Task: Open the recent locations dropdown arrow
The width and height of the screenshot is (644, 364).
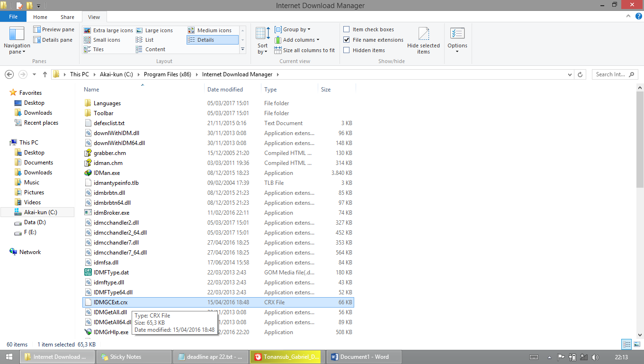Action: [x=34, y=74]
